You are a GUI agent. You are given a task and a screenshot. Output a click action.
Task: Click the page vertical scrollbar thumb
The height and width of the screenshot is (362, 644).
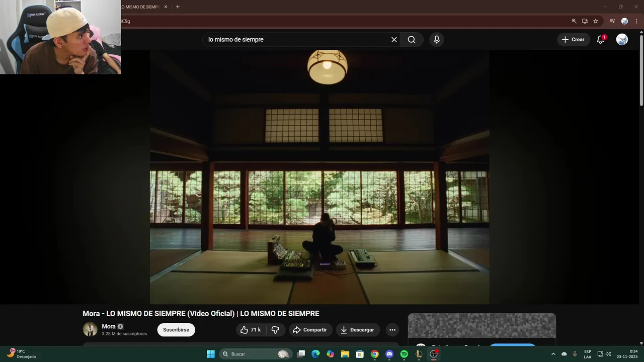pos(641,70)
